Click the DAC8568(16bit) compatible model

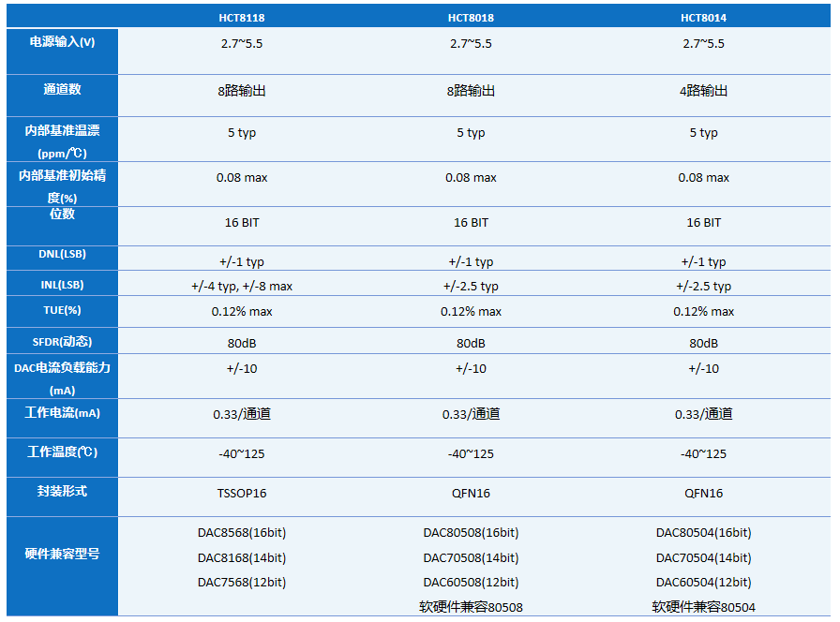(242, 532)
